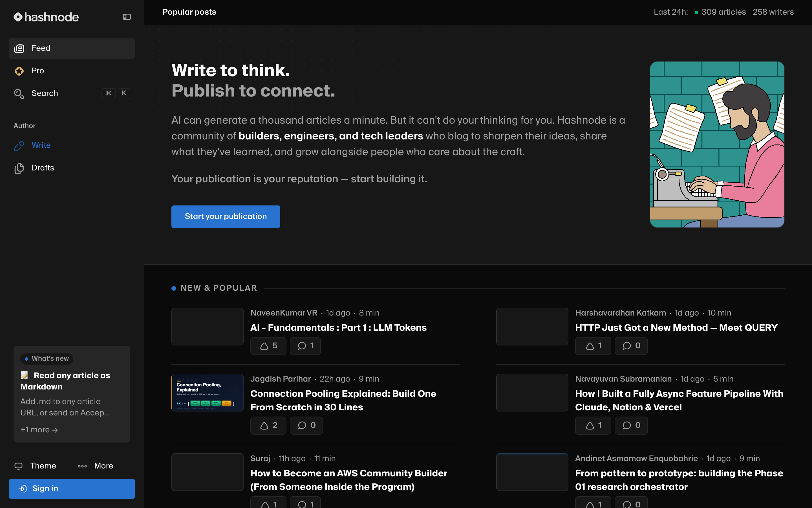Viewport: 812px width, 508px height.
Task: Click the Pro star badge icon
Action: (x=19, y=71)
